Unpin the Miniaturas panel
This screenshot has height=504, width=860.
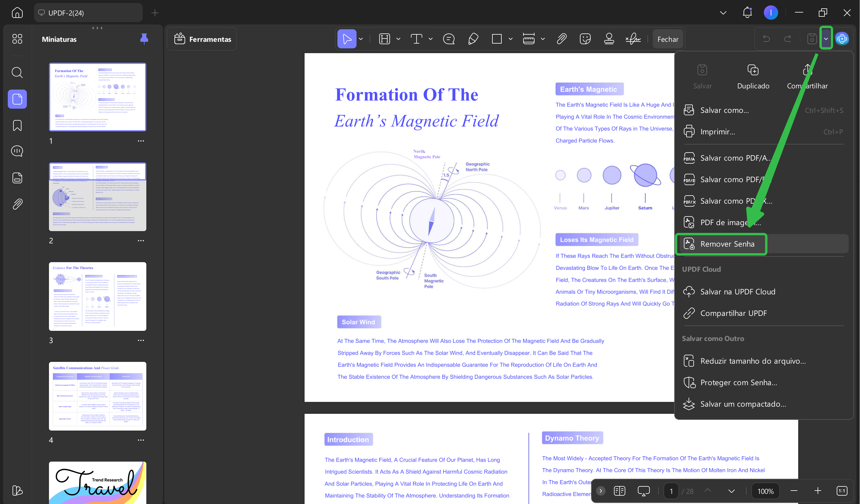144,39
